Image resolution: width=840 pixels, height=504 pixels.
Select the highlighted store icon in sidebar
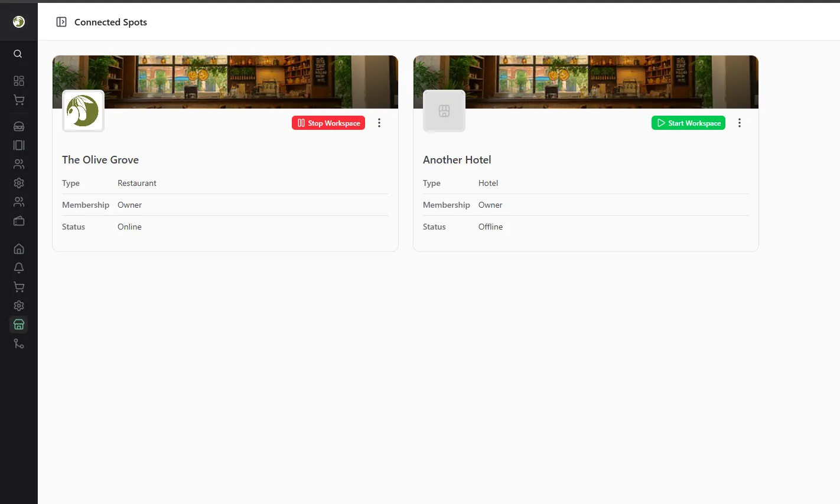(19, 325)
